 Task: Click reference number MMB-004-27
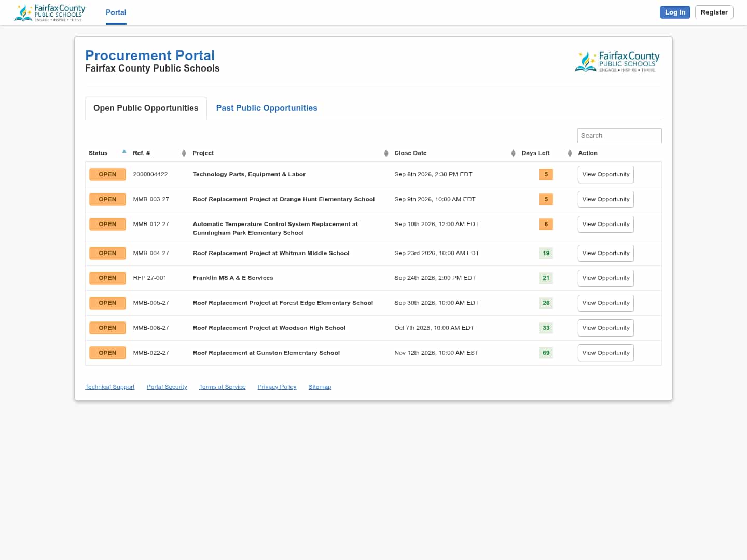coord(151,253)
